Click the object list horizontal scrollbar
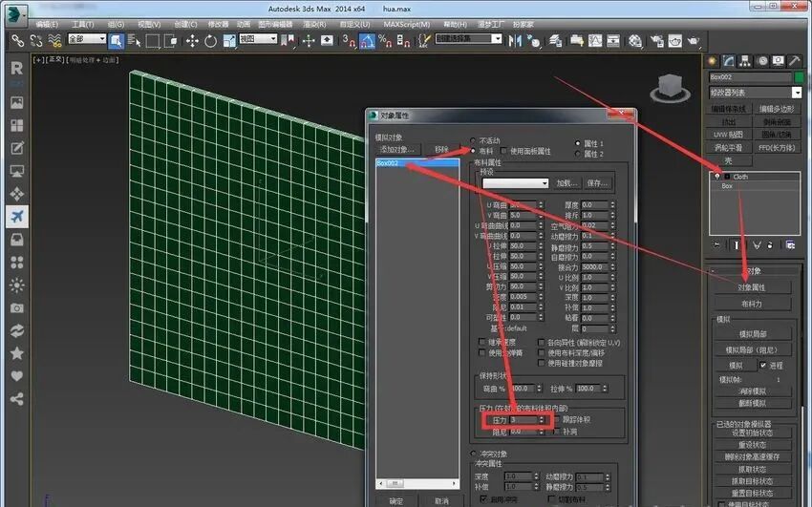Viewport: 812px width, 507px height. 417,483
